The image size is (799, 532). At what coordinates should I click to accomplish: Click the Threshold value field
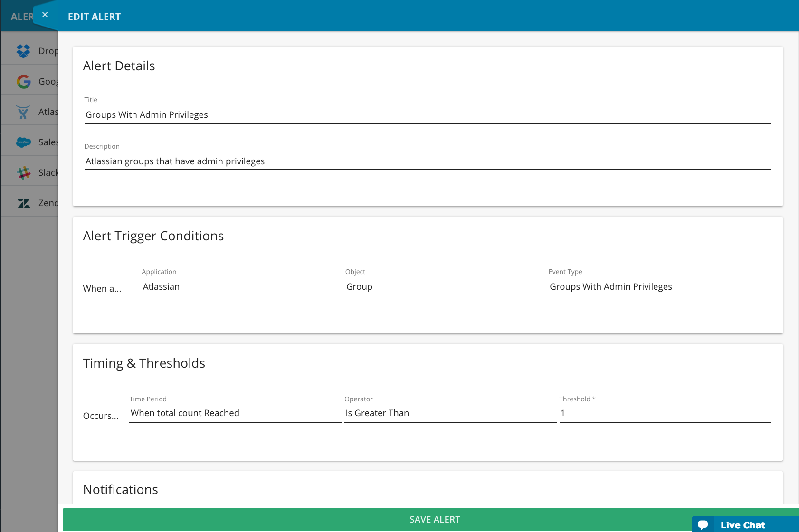(x=666, y=413)
